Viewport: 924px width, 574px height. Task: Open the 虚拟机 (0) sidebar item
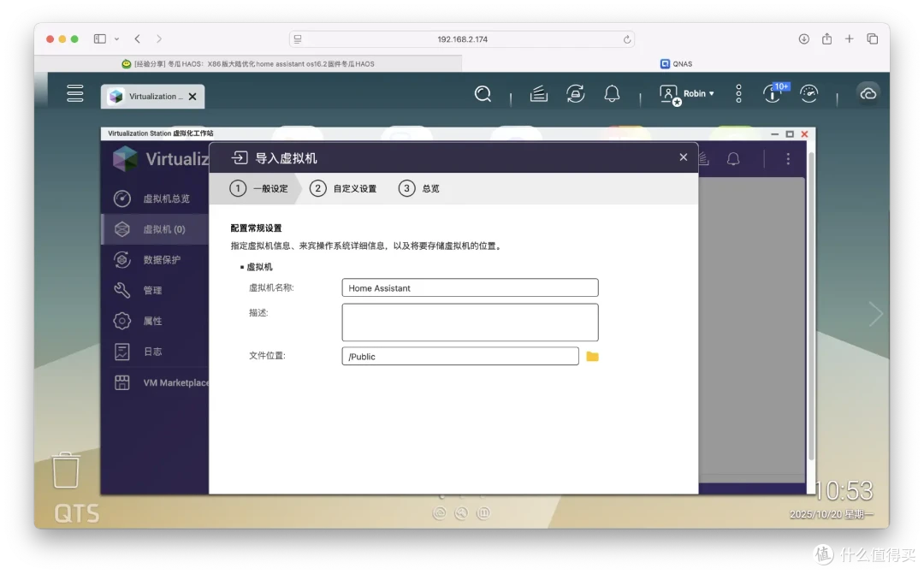pyautogui.click(x=156, y=229)
